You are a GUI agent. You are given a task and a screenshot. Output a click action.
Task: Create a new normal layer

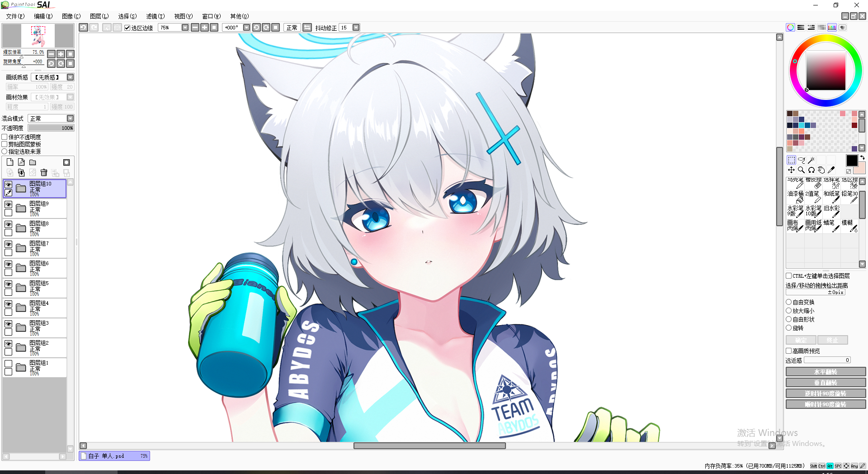coord(10,162)
